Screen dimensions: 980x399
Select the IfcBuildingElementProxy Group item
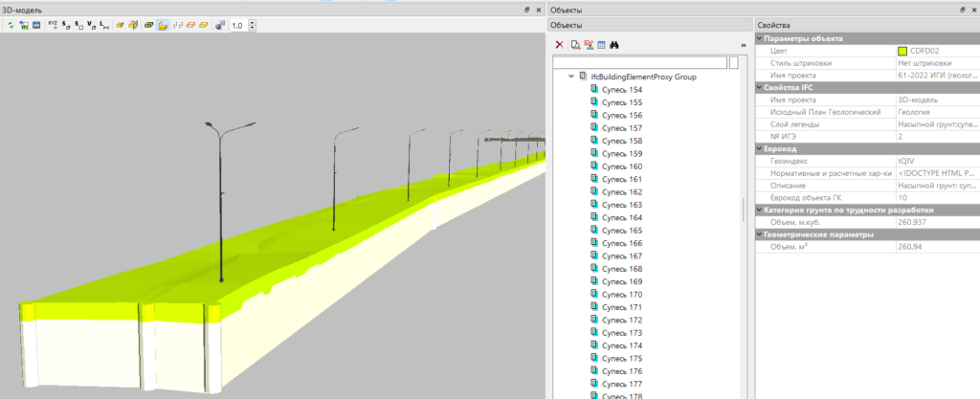point(643,77)
